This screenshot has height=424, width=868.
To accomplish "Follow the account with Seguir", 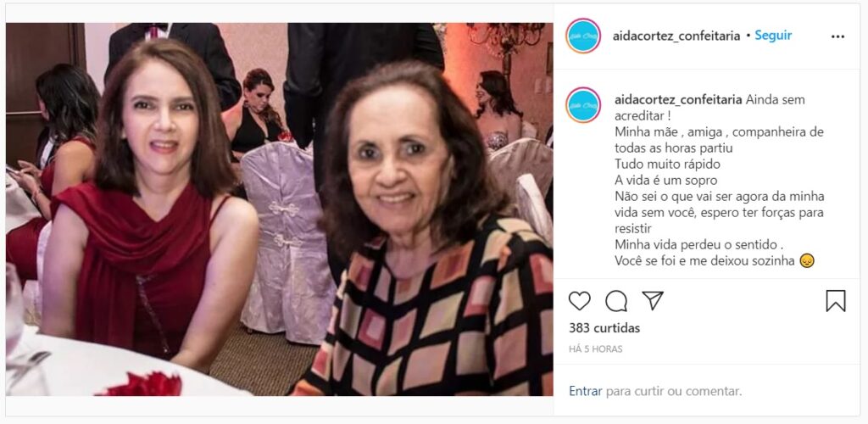I will click(773, 36).
